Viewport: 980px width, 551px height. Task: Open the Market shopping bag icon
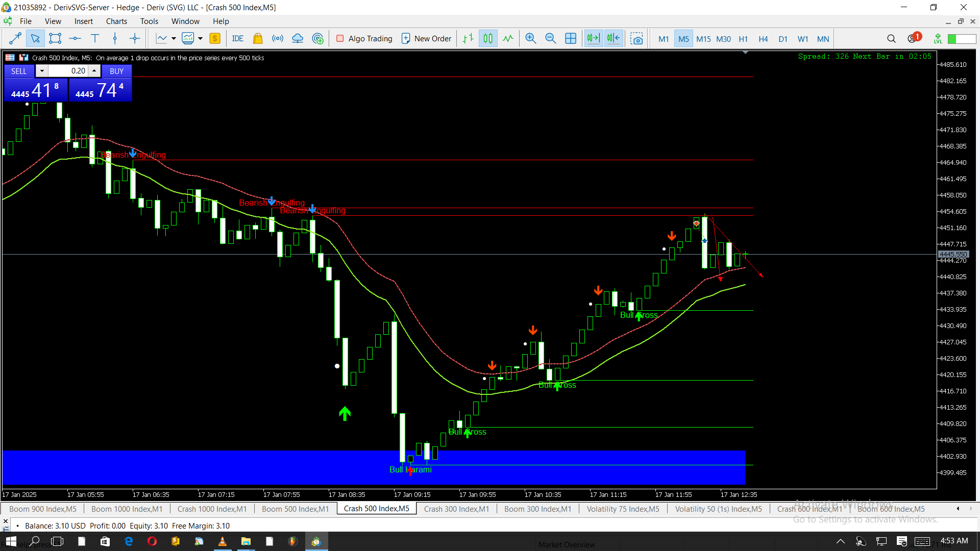pos(258,38)
